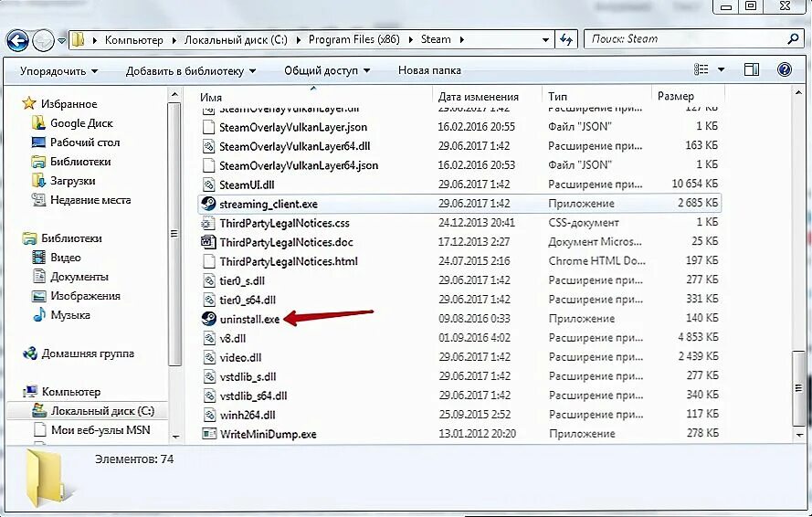Select the tier0_s.dll file icon
This screenshot has height=517, width=812.
(x=208, y=280)
